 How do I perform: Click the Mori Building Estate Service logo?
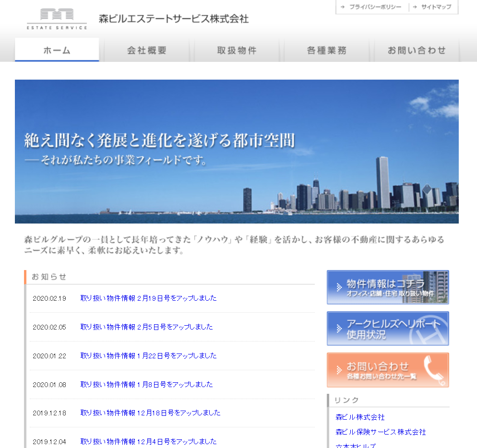[57, 19]
